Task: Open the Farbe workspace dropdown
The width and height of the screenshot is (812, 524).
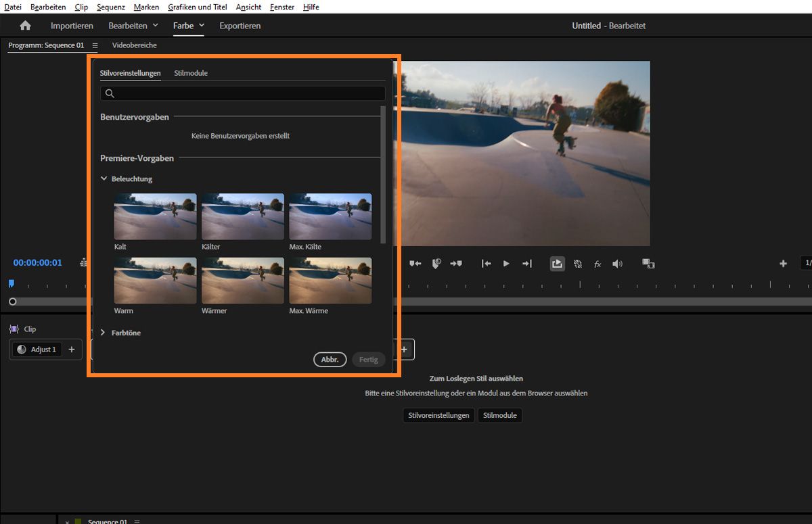Action: [x=202, y=26]
